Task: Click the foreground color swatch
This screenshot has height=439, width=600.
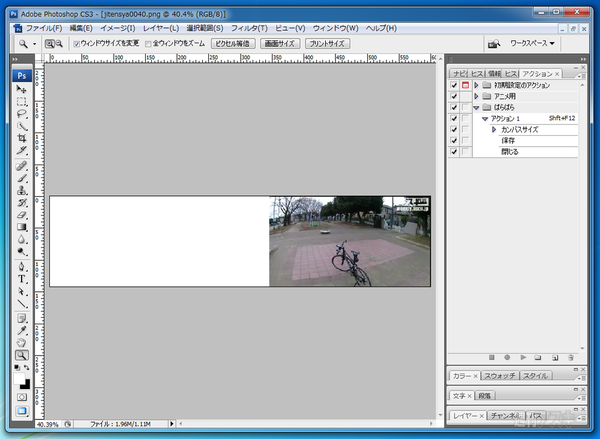Action: coord(19,378)
